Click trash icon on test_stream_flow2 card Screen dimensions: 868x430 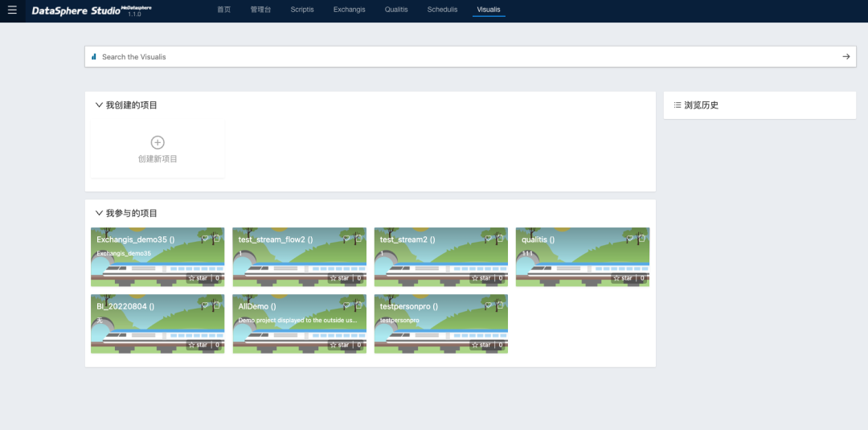pyautogui.click(x=358, y=238)
